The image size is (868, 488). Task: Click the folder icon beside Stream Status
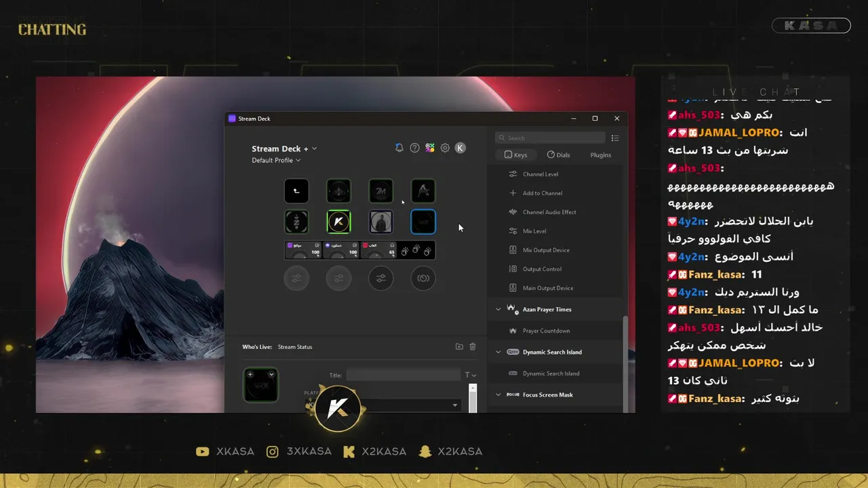[459, 346]
